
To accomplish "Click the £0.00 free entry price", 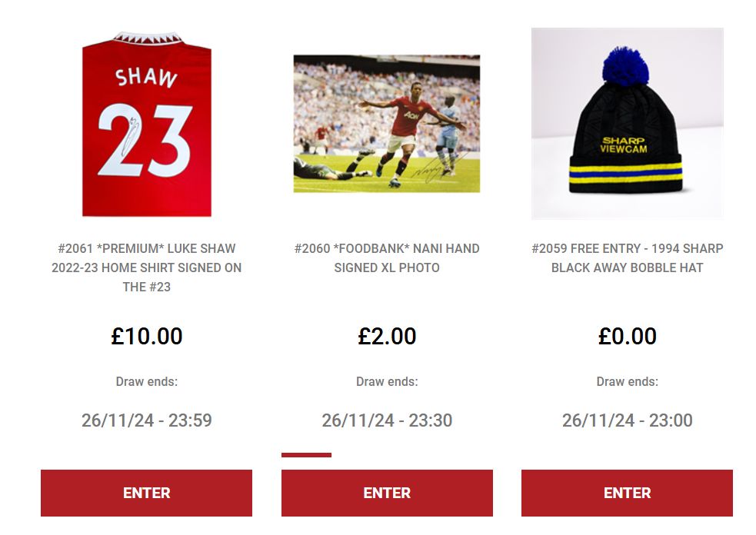I will (x=628, y=336).
